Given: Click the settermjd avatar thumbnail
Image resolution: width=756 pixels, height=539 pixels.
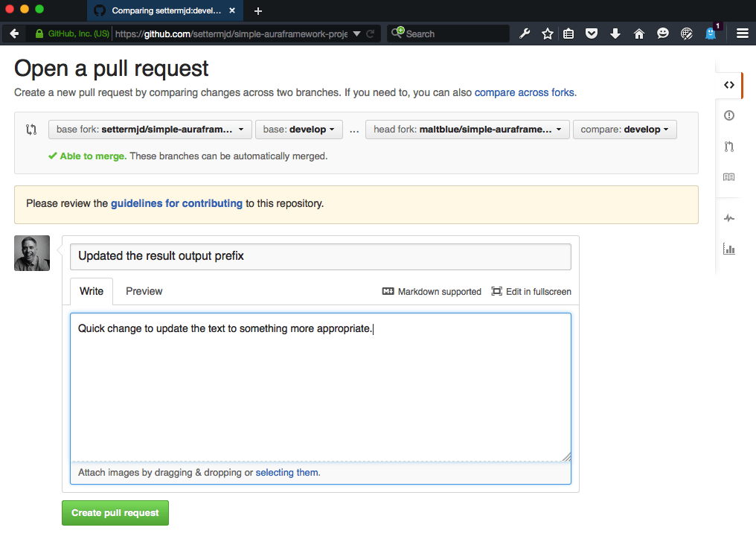Looking at the screenshot, I should click(31, 253).
